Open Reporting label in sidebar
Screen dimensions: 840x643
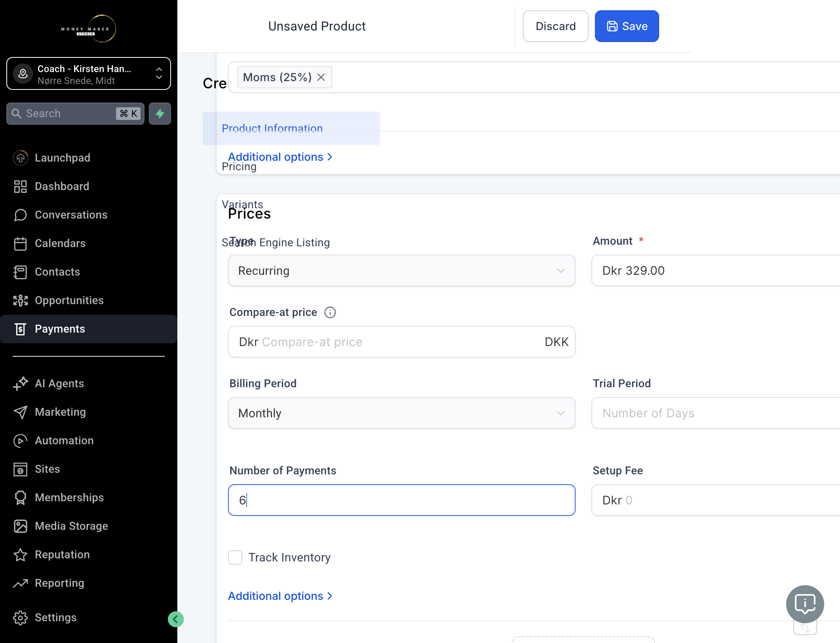click(59, 583)
